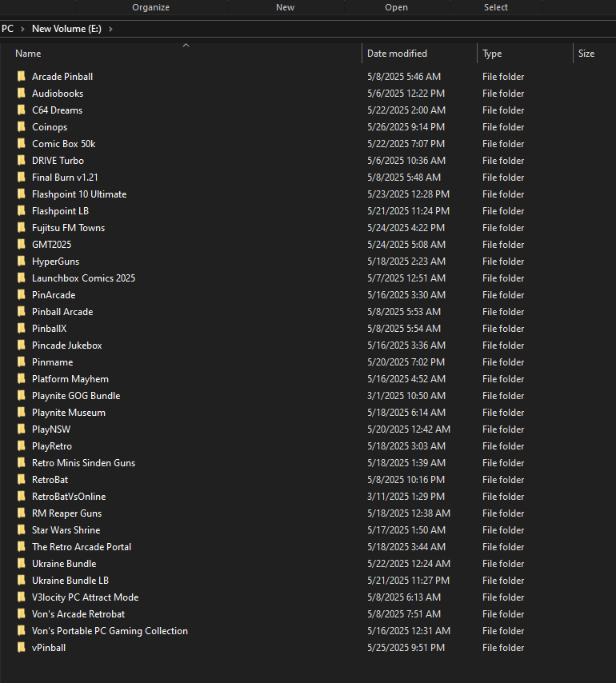
Task: Click the 5/23/2025 12:28 PM date cell
Action: pos(408,194)
